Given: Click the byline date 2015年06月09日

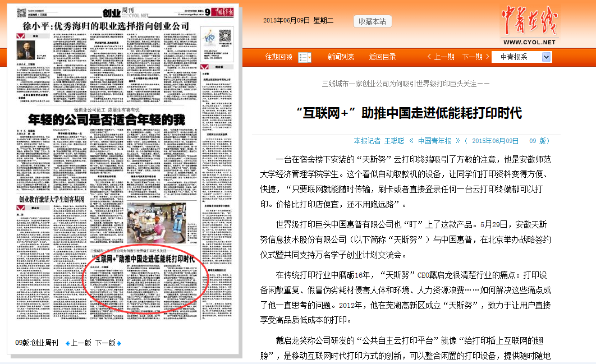Looking at the screenshot, I should [496, 141].
